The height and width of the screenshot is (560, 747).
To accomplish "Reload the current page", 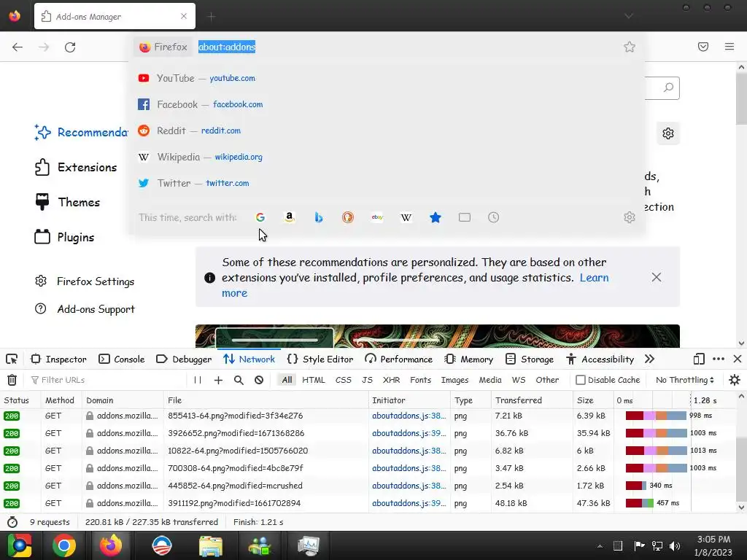I will point(70,47).
